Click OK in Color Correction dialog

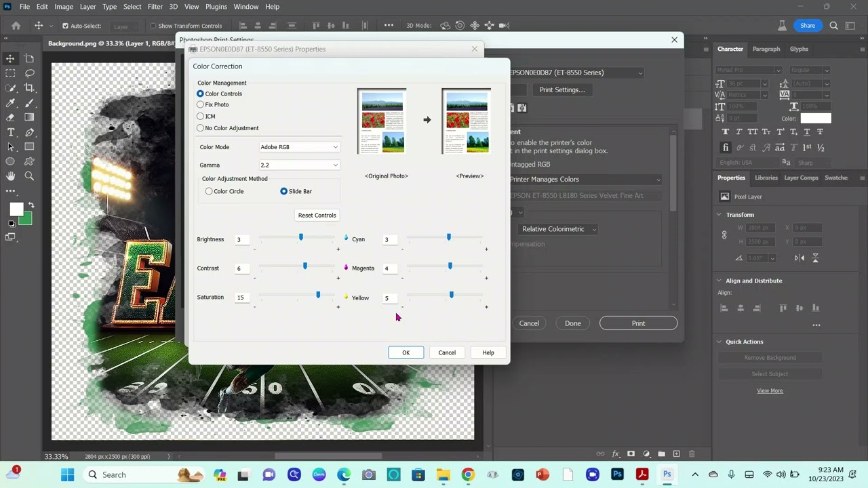tap(406, 352)
